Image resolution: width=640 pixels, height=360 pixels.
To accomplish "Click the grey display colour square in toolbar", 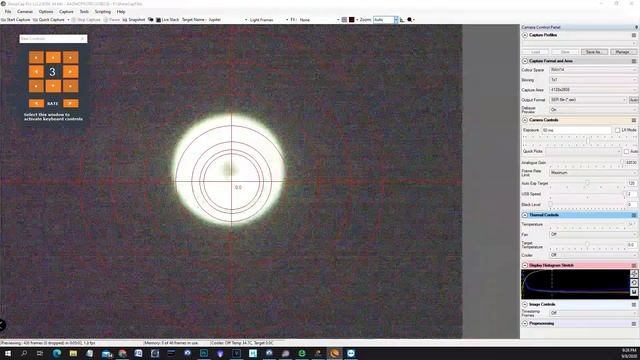I will [344, 20].
